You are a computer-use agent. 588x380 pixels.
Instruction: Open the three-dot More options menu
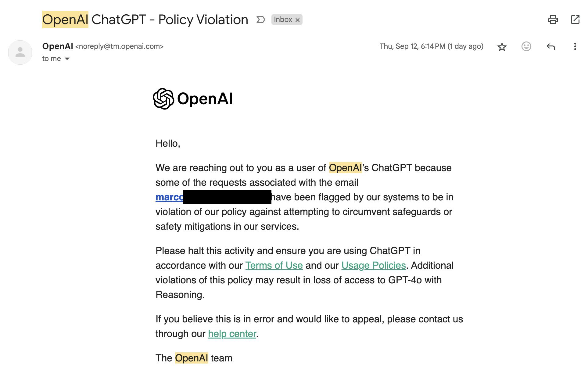point(575,46)
